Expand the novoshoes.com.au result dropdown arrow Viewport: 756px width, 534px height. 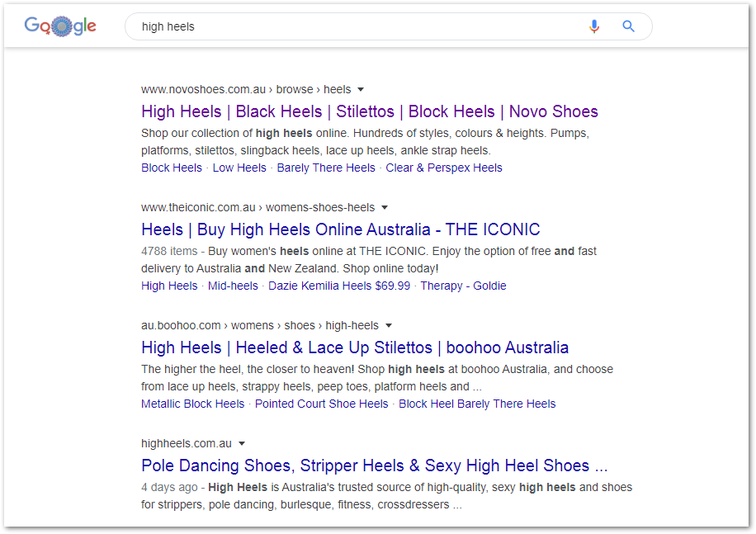pyautogui.click(x=361, y=90)
